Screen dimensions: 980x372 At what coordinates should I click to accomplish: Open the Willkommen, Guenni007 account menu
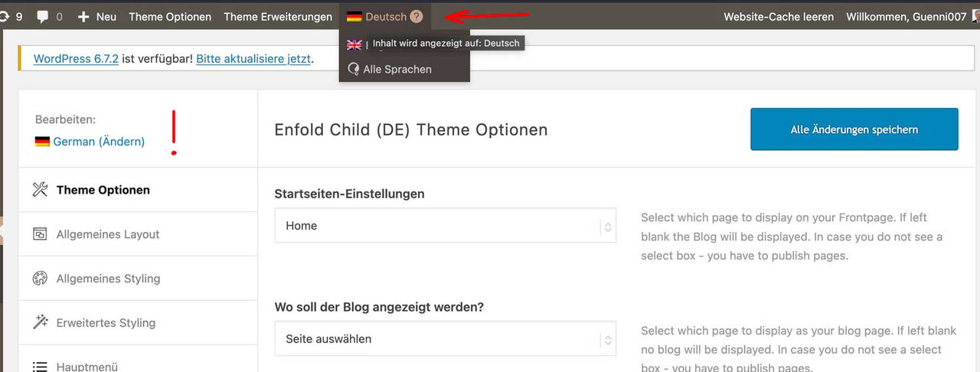coord(906,16)
